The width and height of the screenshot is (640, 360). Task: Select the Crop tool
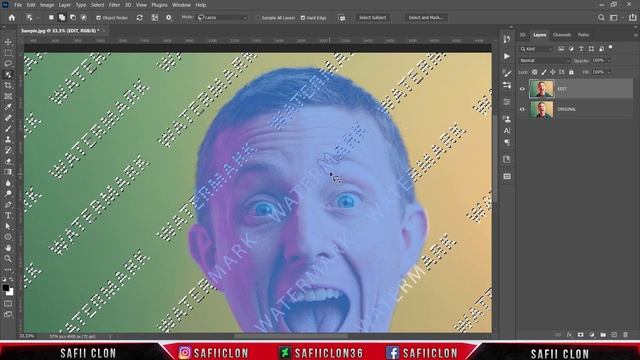[8, 85]
